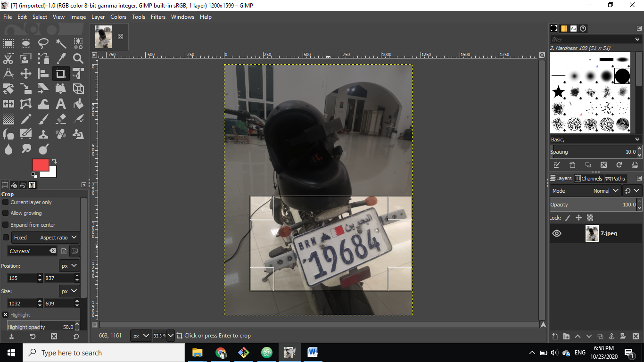Tick the Fixed Aspect ratio checkbox
The image size is (644, 362).
click(x=6, y=238)
